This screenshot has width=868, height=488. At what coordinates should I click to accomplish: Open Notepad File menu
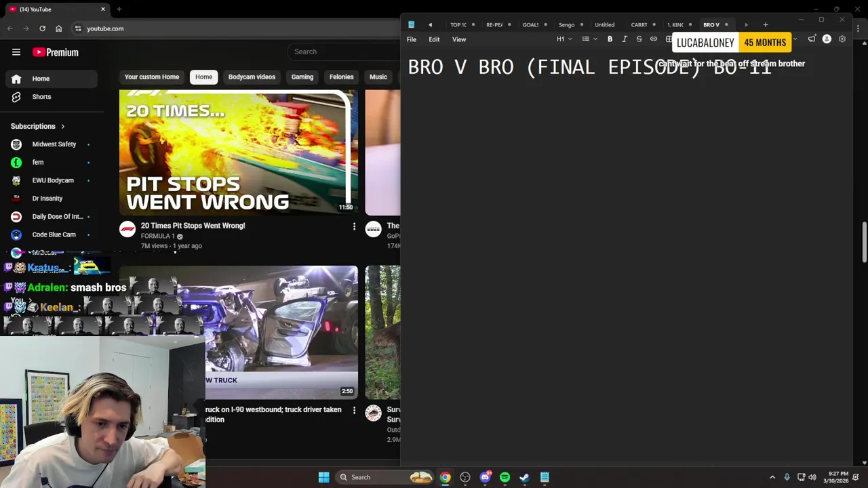click(x=412, y=39)
